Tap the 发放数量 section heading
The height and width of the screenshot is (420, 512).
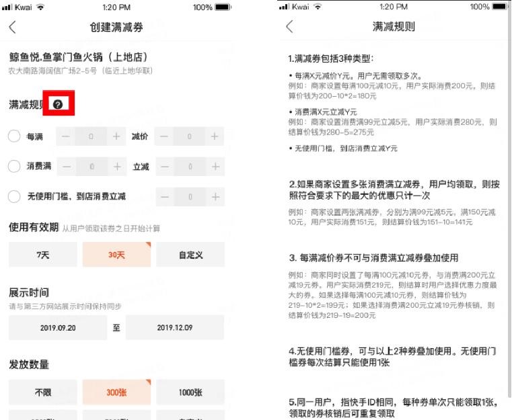[29, 365]
